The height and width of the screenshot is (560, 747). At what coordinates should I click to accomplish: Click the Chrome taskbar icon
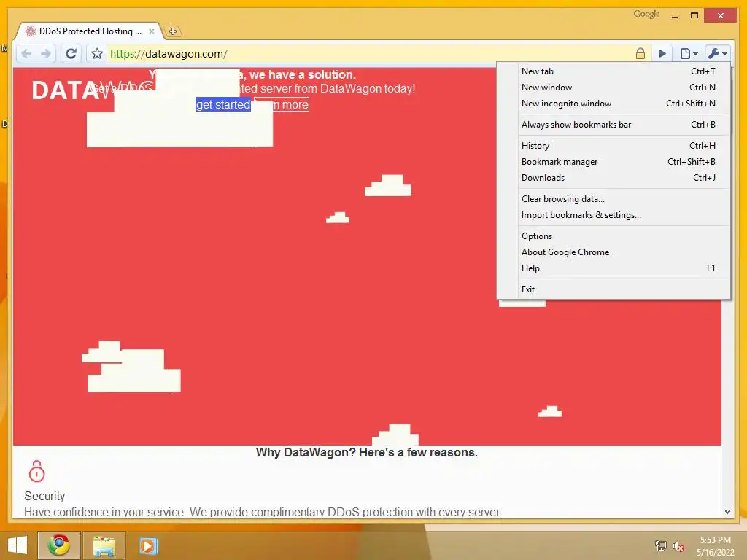tap(58, 545)
